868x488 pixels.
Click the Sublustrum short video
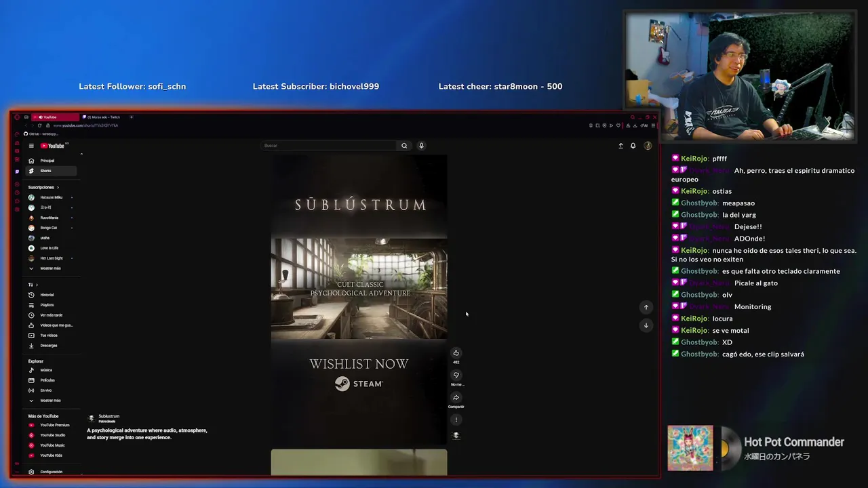point(359,298)
